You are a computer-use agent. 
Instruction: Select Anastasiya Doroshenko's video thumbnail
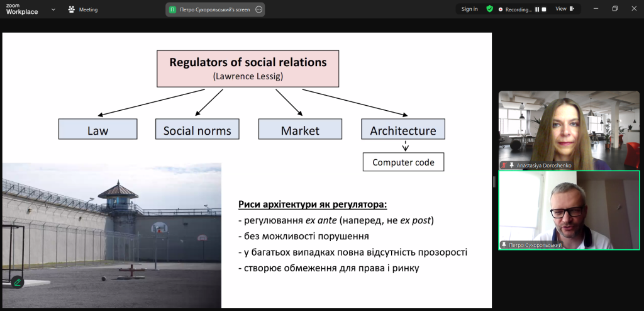pyautogui.click(x=569, y=130)
